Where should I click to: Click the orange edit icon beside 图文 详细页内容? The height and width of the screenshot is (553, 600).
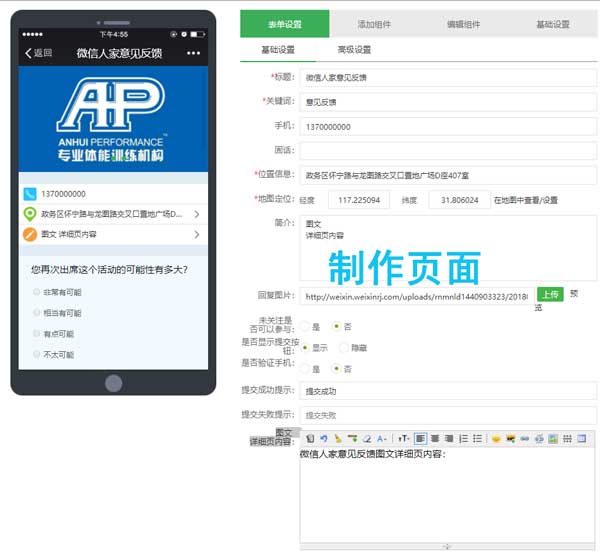coord(30,234)
